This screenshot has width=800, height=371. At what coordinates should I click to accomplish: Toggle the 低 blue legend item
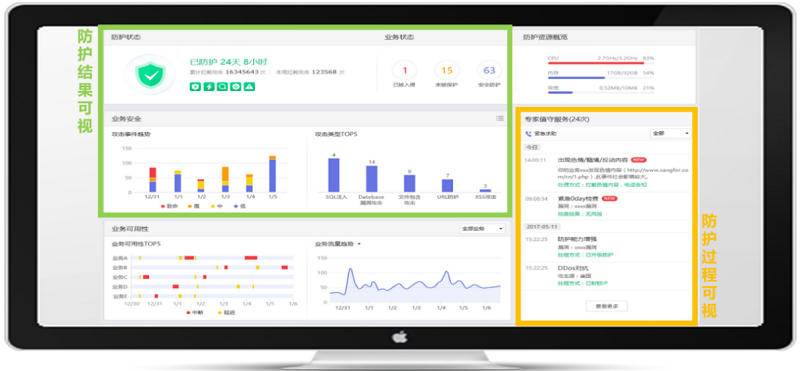point(238,207)
